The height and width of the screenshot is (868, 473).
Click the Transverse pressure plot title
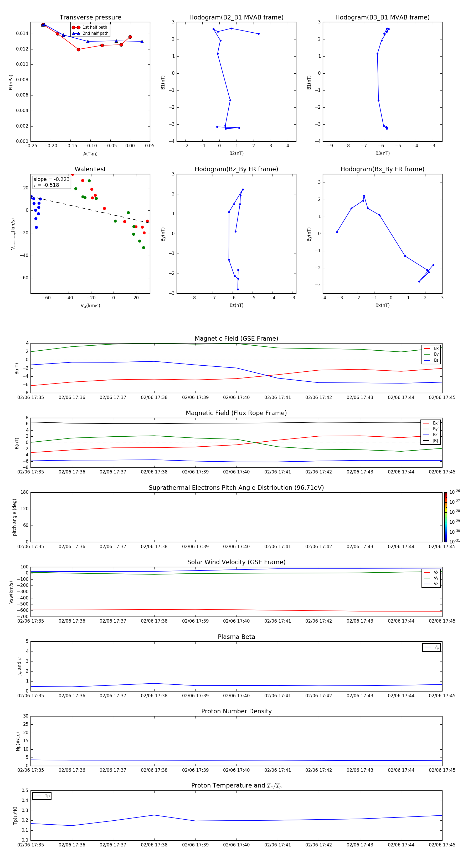click(90, 18)
